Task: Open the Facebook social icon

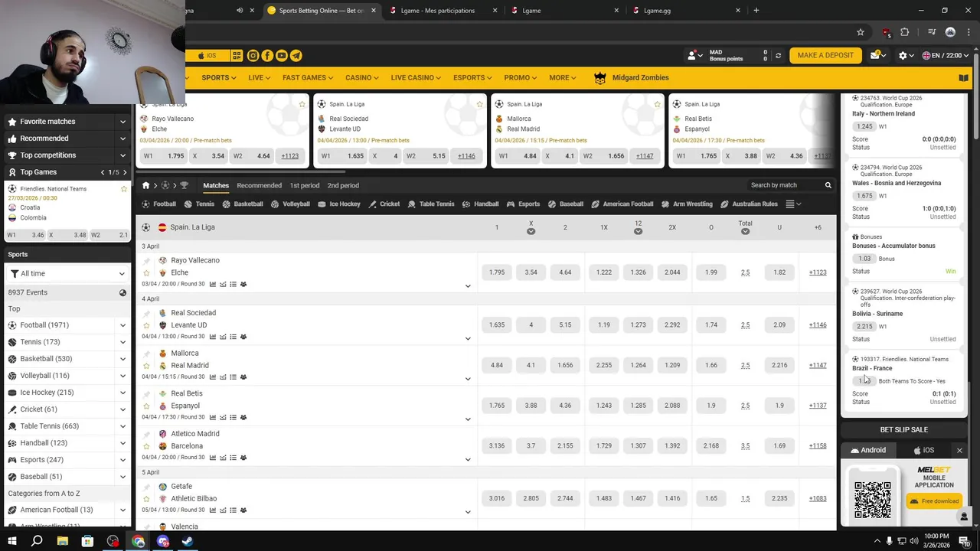Action: (267, 56)
